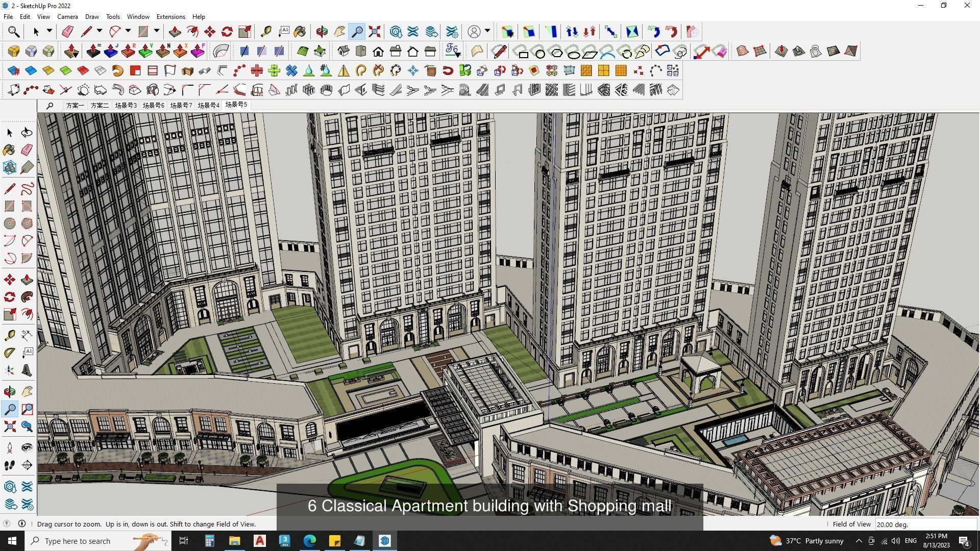Switch to the Orbit tool in top toolbar
The image size is (980, 551).
pos(322,32)
